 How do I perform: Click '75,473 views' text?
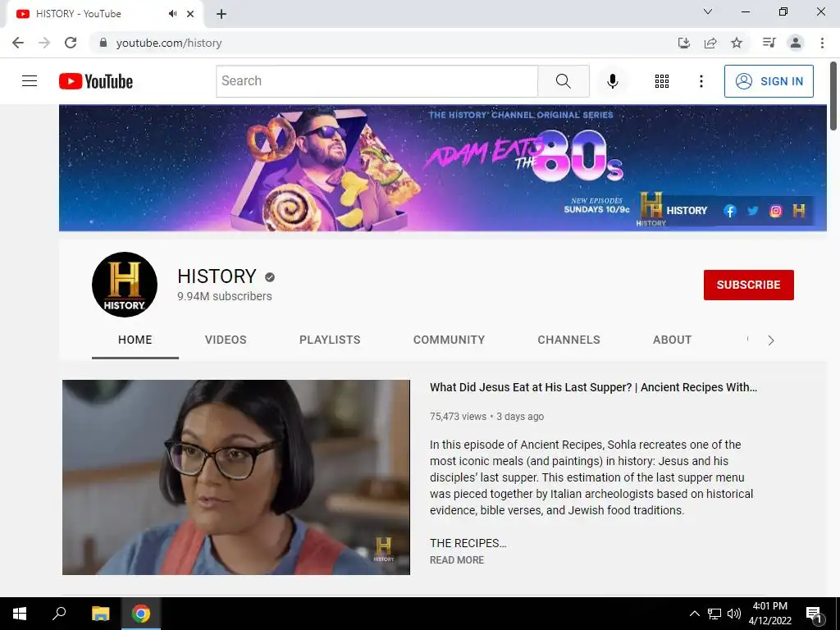[x=458, y=416]
